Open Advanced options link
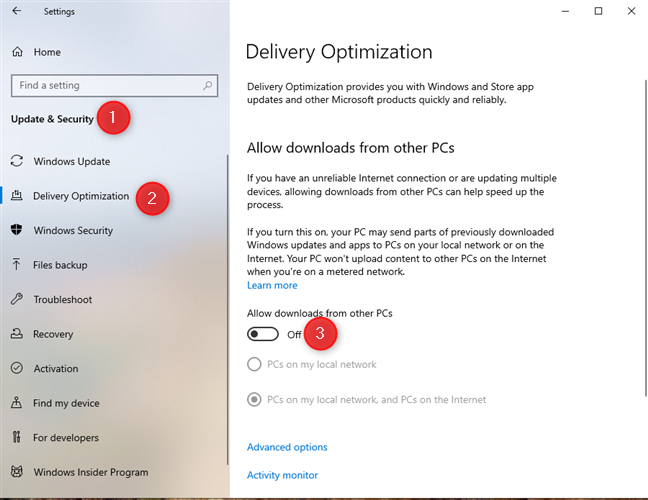This screenshot has height=500, width=648. tap(287, 447)
